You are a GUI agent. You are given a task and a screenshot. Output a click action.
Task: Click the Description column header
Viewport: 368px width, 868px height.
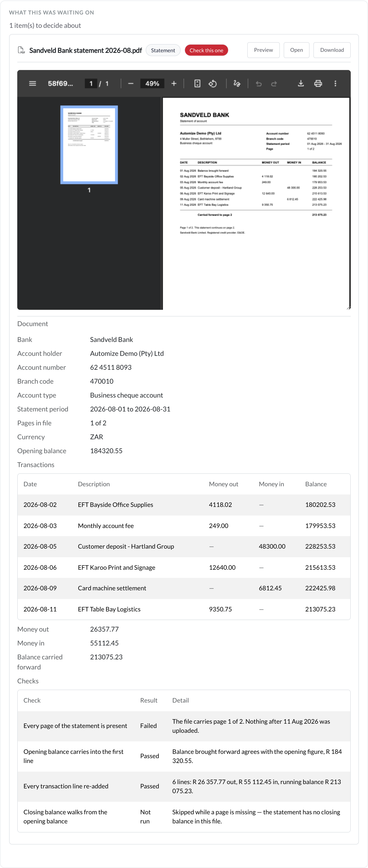[x=94, y=484]
